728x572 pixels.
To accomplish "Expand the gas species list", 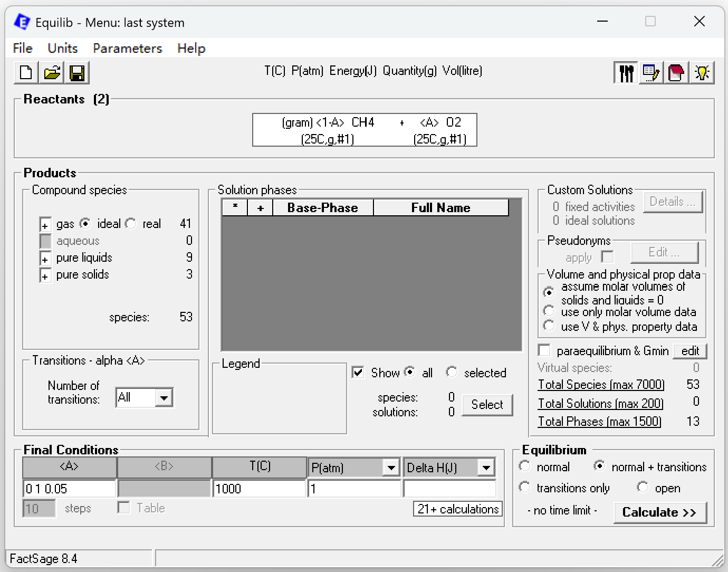I will (x=45, y=225).
